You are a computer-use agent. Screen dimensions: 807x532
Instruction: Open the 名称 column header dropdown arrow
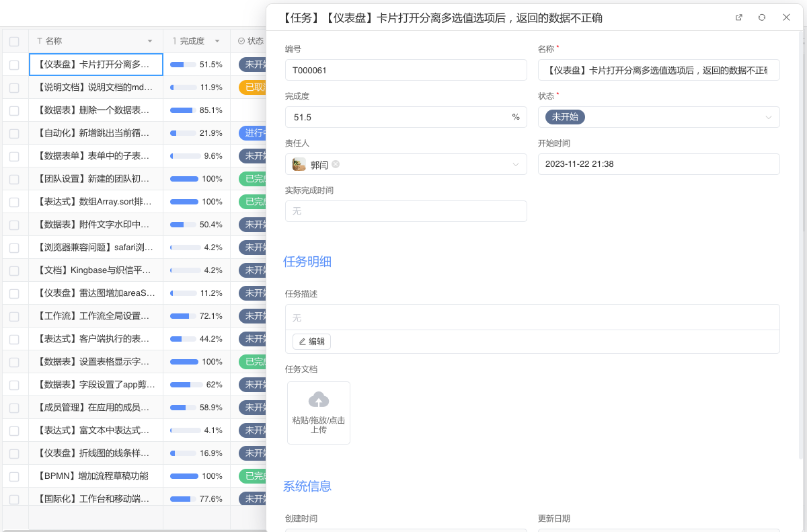(x=150, y=41)
